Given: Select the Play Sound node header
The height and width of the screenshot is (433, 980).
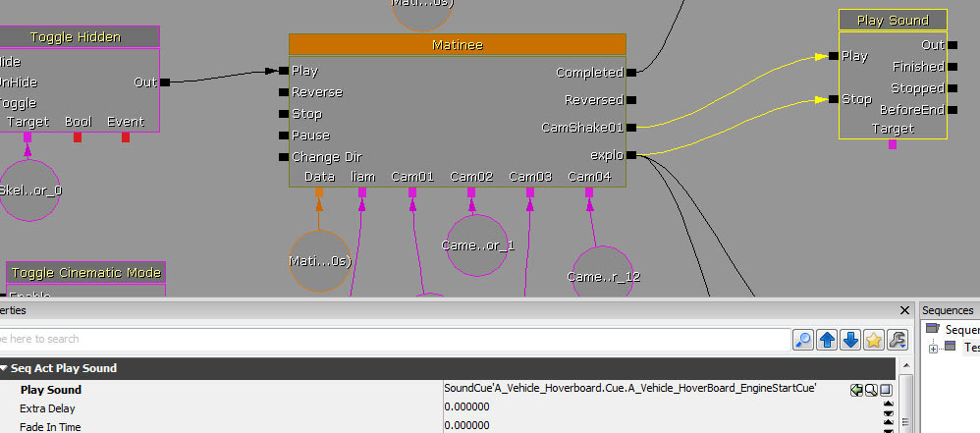Looking at the screenshot, I should (893, 21).
